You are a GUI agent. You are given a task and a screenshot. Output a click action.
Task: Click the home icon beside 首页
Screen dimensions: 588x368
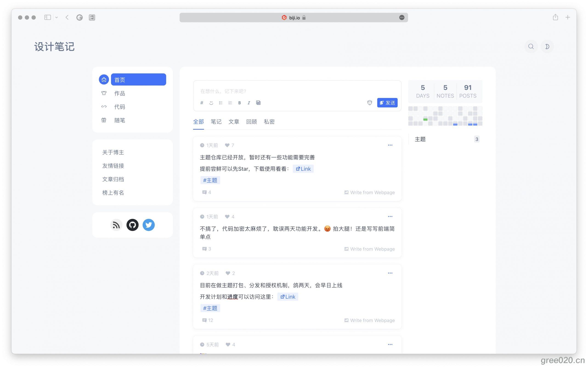tap(104, 80)
